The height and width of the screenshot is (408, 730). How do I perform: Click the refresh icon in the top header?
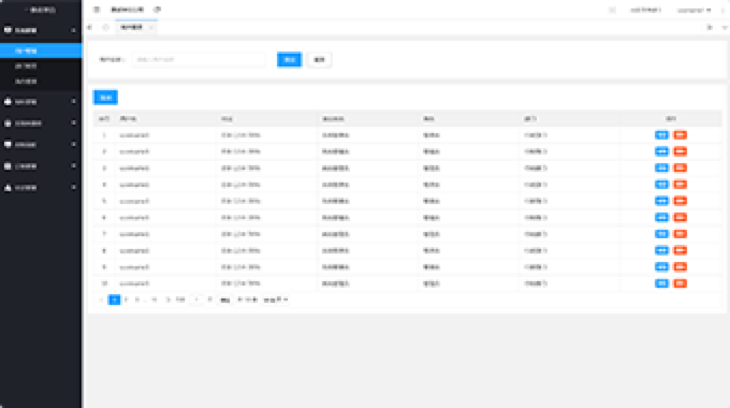click(157, 9)
